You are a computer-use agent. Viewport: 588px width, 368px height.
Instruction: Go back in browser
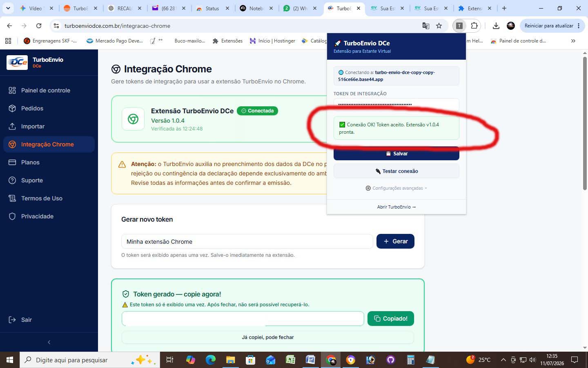[9, 26]
